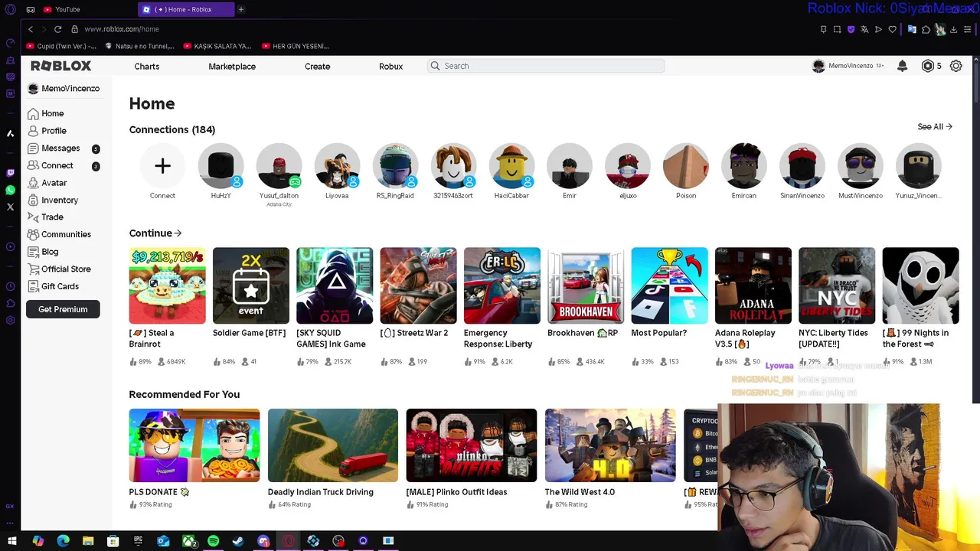
Task: Click the ROBLOX logo
Action: click(61, 66)
